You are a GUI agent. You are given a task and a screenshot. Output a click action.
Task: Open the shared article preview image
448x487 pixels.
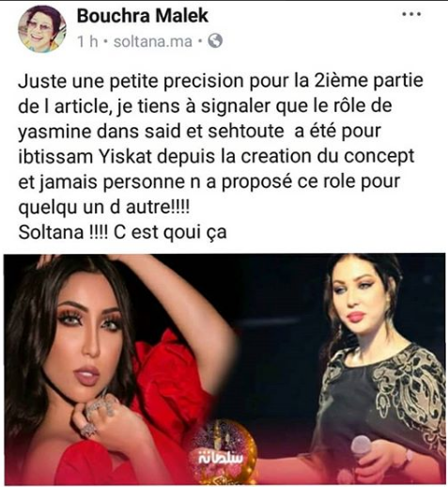click(x=224, y=369)
